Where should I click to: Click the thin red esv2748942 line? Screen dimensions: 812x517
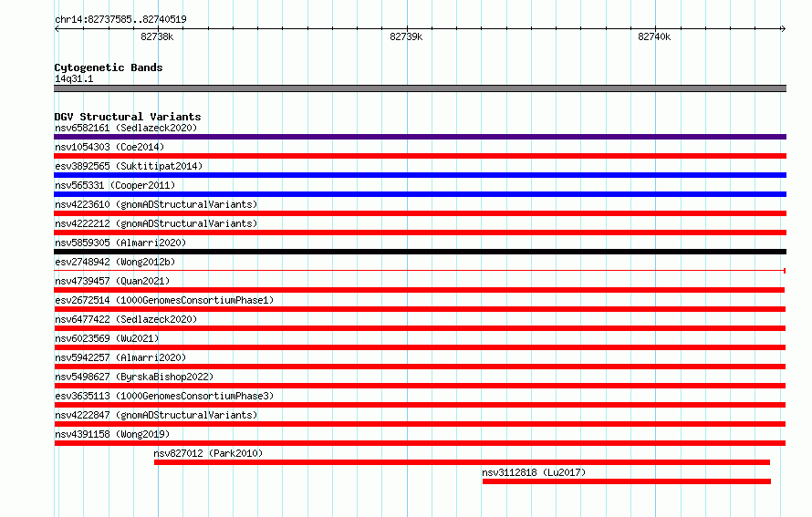[x=420, y=271]
